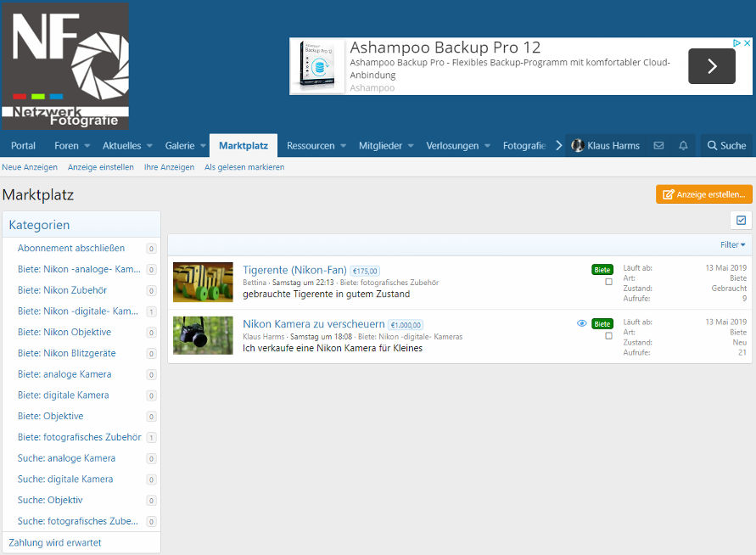Close the Ashampoo ad
The width and height of the screenshot is (756, 555).
(747, 43)
